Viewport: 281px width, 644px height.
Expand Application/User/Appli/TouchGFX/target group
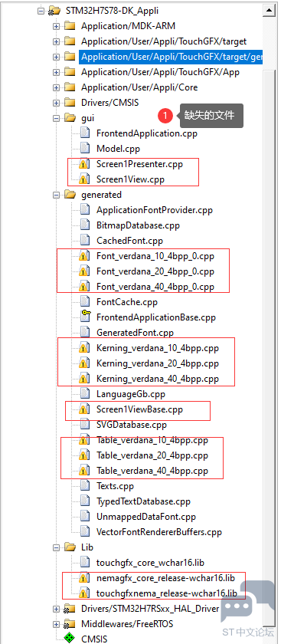pyautogui.click(x=56, y=41)
